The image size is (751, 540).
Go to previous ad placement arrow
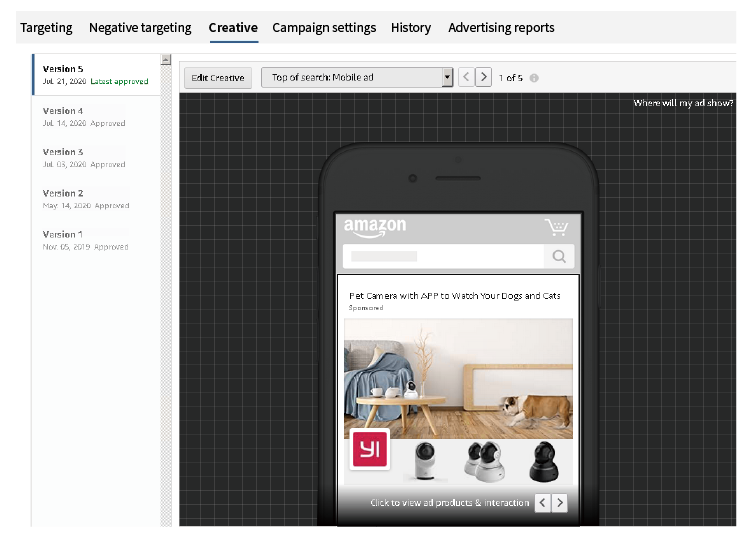466,77
